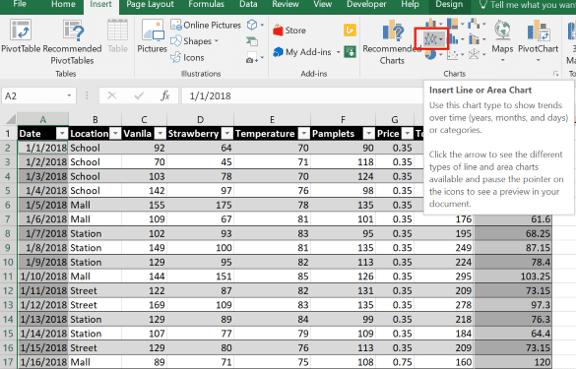Insert Pictures from this device

click(x=152, y=36)
